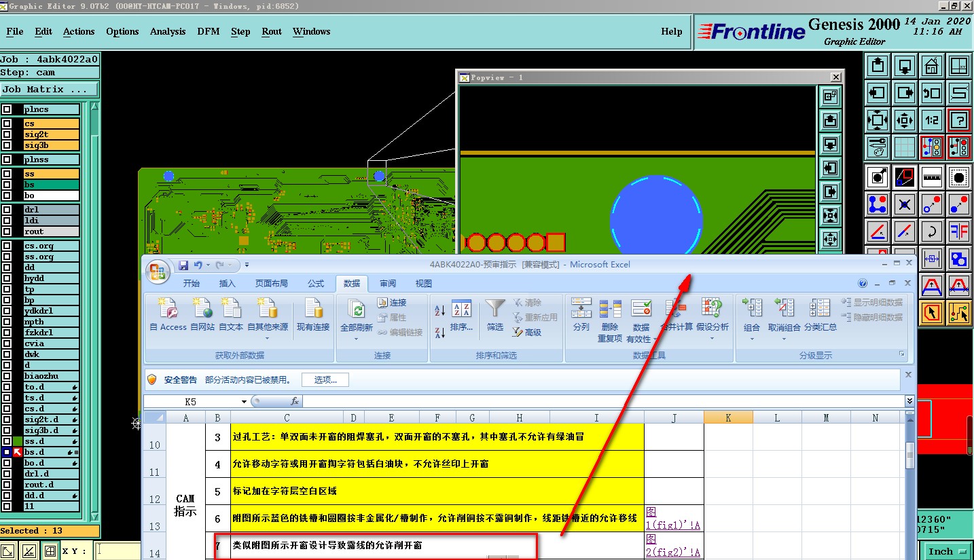This screenshot has height=560, width=974.
Task: Click the wrench and palette settings icon
Action: tap(878, 147)
